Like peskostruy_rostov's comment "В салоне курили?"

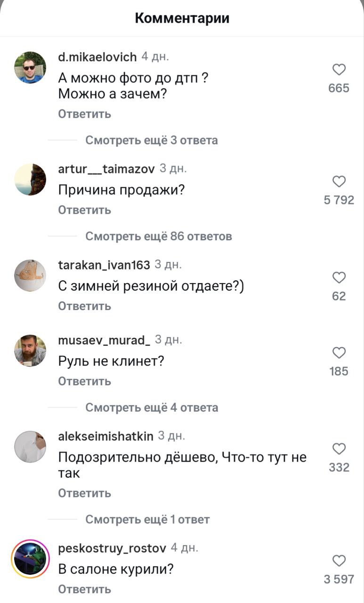pos(339,561)
